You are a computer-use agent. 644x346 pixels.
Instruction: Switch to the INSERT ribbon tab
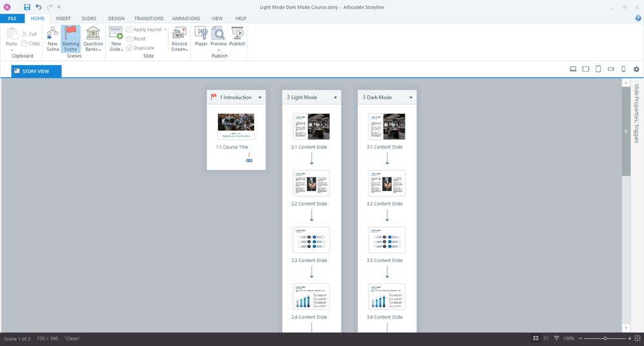point(63,19)
